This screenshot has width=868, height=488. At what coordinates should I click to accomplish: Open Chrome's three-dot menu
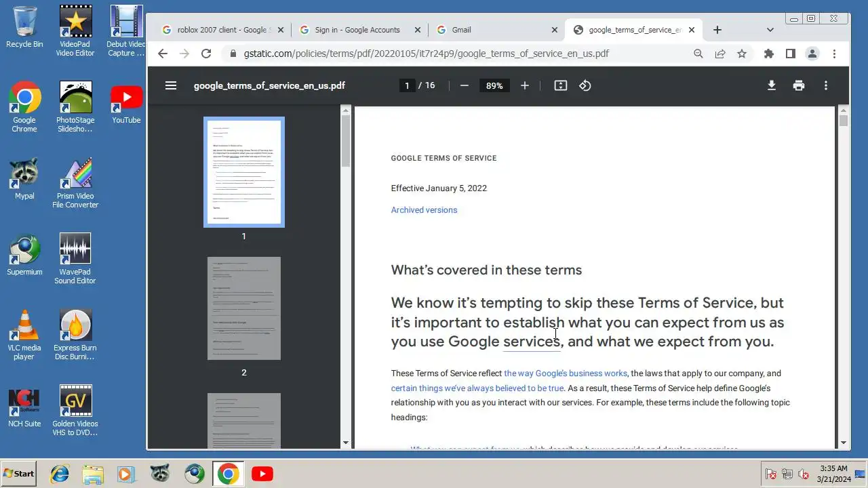pos(834,54)
